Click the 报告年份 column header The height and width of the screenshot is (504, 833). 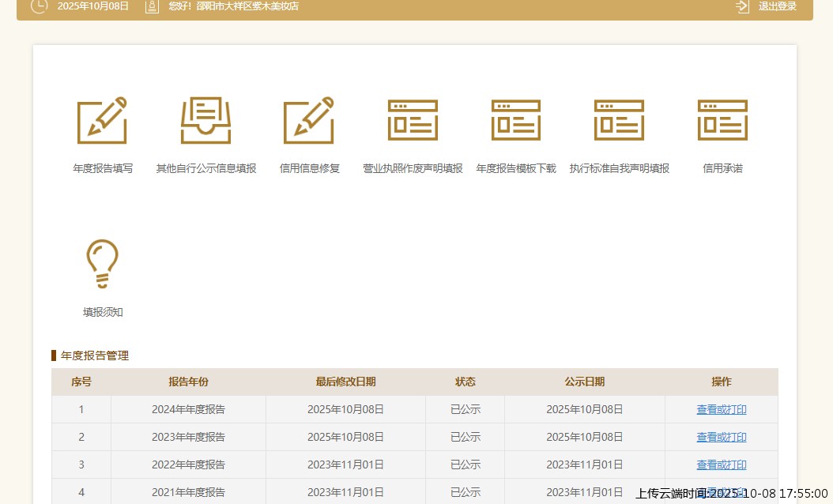pyautogui.click(x=188, y=382)
